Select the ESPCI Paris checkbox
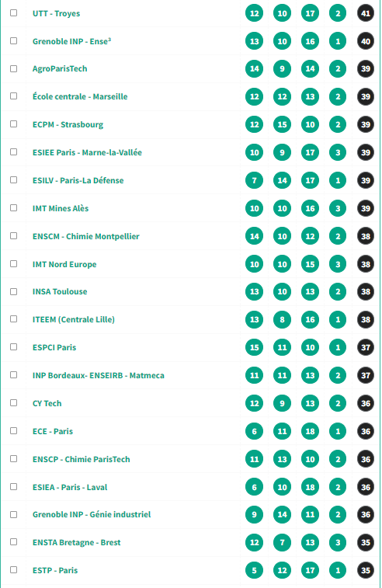The image size is (382, 588). [13, 347]
